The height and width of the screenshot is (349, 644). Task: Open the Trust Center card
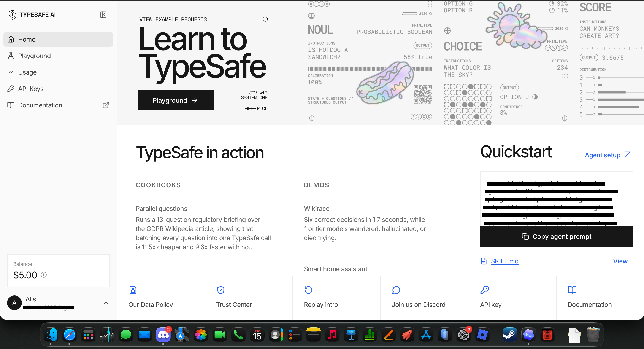coord(249,298)
